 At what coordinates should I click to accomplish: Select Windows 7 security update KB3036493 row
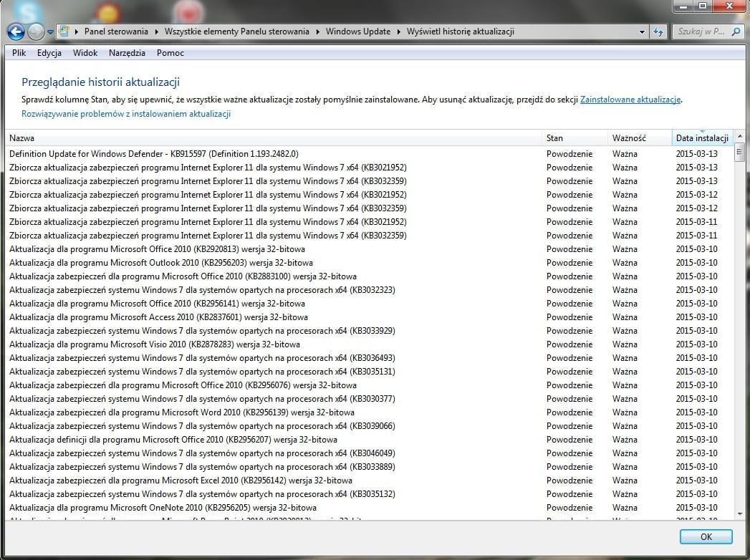[368, 358]
